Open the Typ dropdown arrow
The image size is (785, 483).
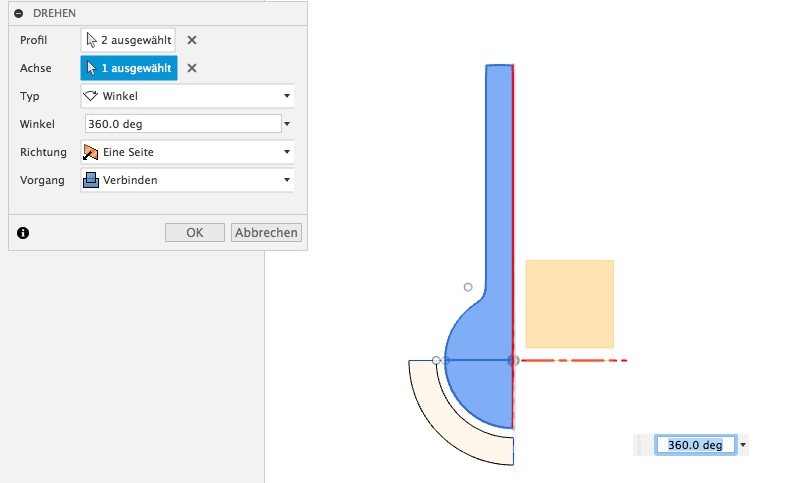(287, 96)
